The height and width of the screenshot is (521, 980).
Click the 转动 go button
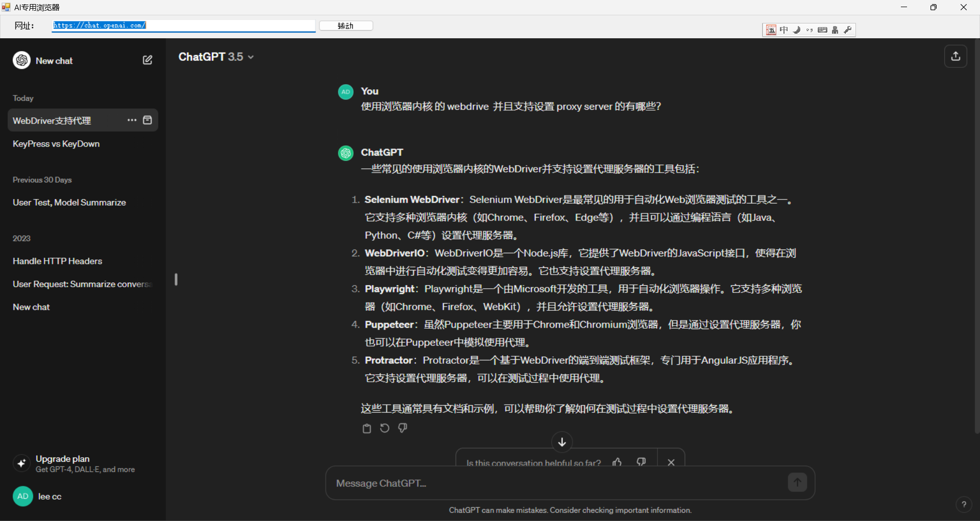tap(346, 26)
